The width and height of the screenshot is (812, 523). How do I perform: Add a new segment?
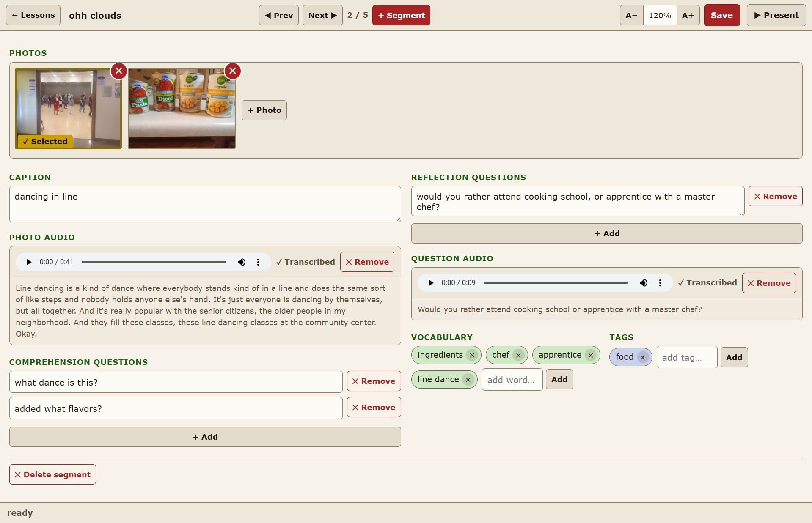coord(401,15)
